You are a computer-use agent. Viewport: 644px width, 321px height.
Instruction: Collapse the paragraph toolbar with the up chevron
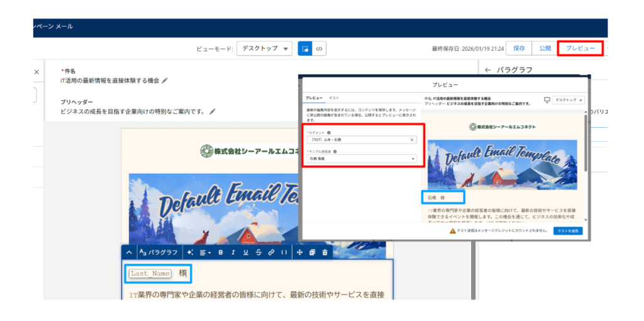129,252
